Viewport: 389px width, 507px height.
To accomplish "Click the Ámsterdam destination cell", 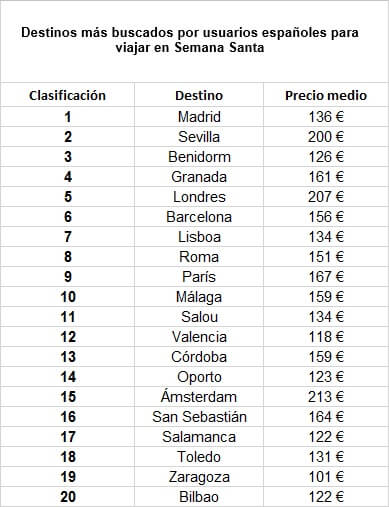I will pyautogui.click(x=199, y=397).
